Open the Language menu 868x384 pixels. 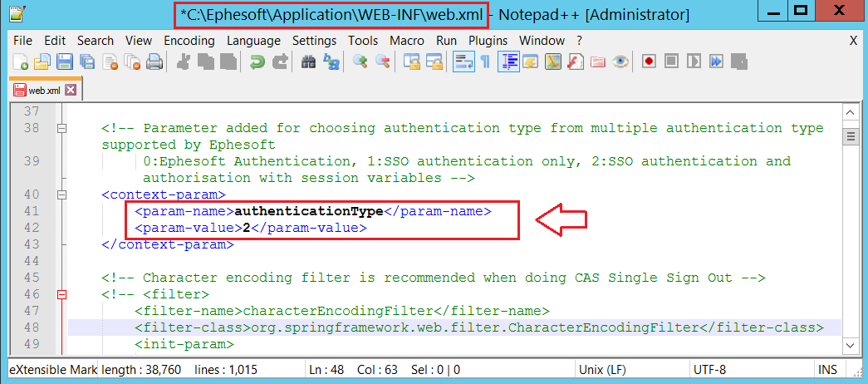[x=253, y=41]
